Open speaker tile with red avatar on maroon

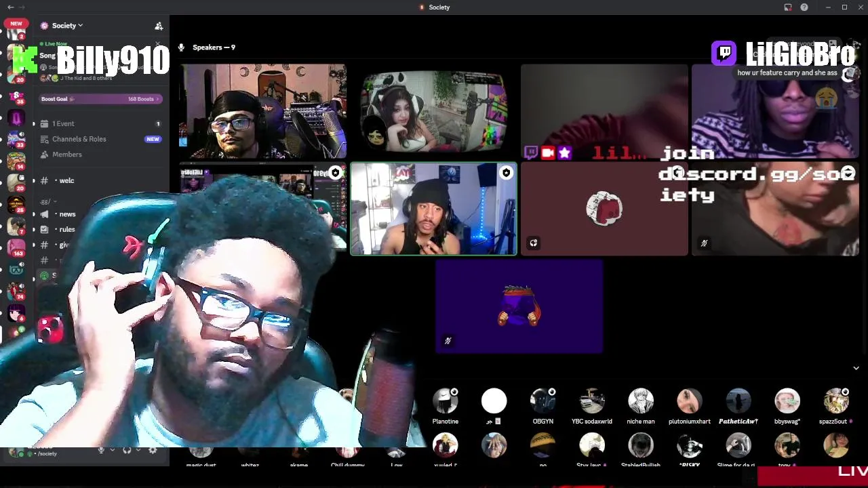604,209
